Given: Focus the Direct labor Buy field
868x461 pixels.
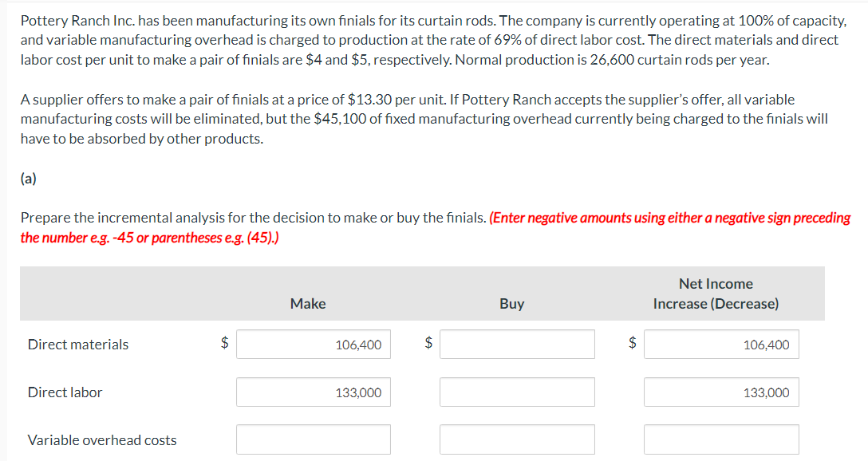Looking at the screenshot, I should 517,392.
